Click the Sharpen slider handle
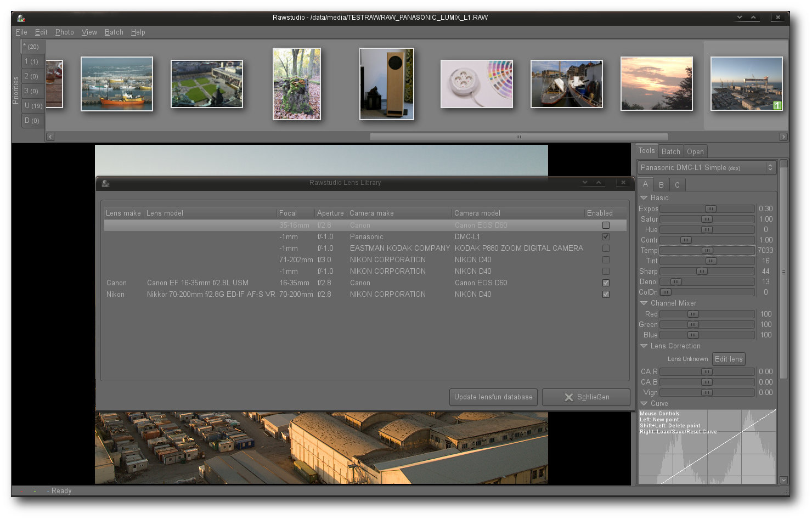This screenshot has height=519, width=812. 702,271
